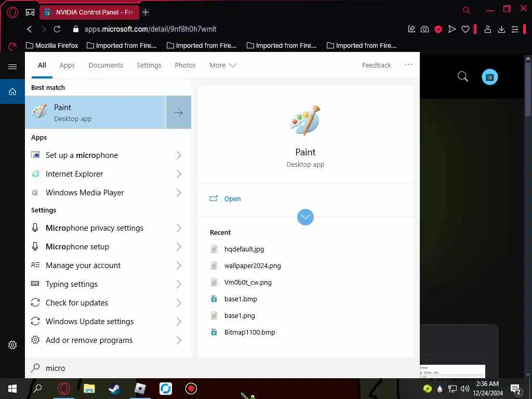Open the notification center icon

[x=515, y=389]
